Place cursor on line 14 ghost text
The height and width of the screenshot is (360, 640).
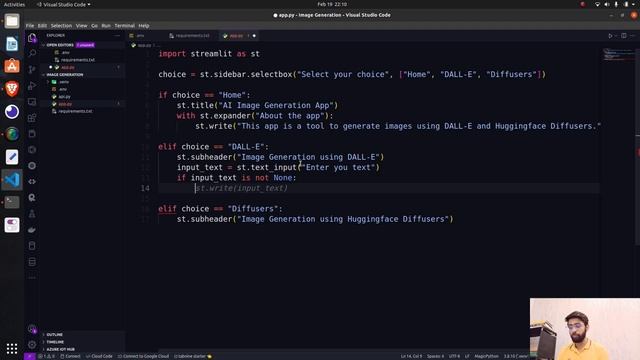[x=242, y=188]
